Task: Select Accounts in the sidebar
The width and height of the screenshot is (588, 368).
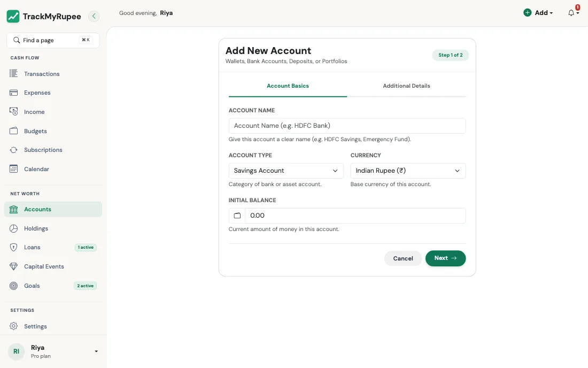Action: pyautogui.click(x=53, y=209)
